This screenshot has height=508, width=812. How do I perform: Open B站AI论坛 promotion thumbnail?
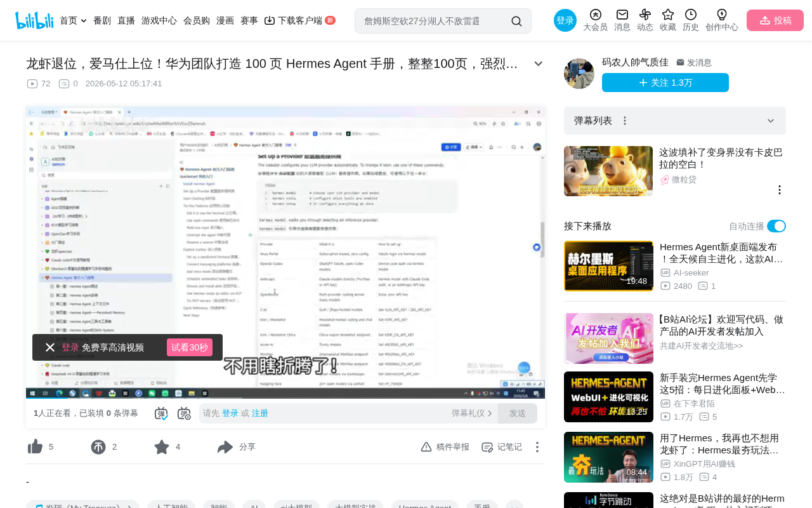(608, 338)
